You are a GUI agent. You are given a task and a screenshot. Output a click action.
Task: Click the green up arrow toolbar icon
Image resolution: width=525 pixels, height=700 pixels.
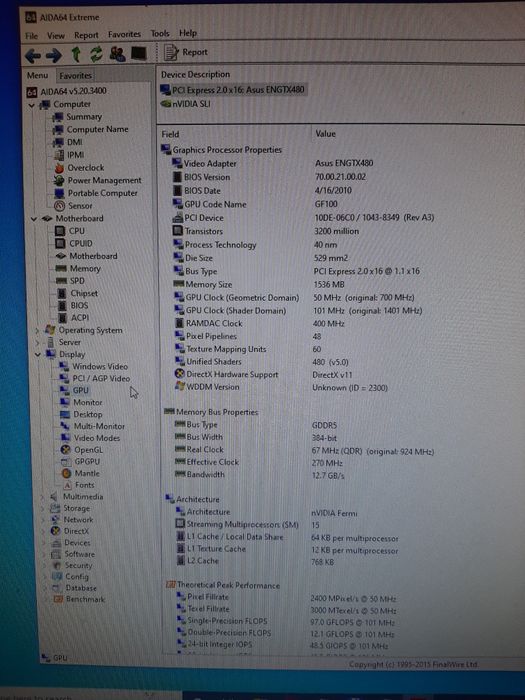pos(76,54)
